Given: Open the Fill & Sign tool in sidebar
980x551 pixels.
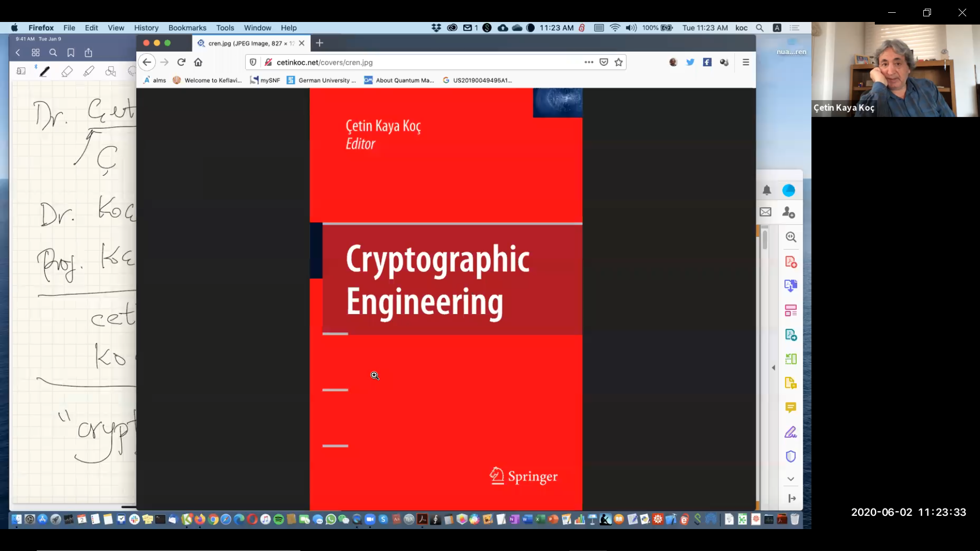Looking at the screenshot, I should point(791,433).
